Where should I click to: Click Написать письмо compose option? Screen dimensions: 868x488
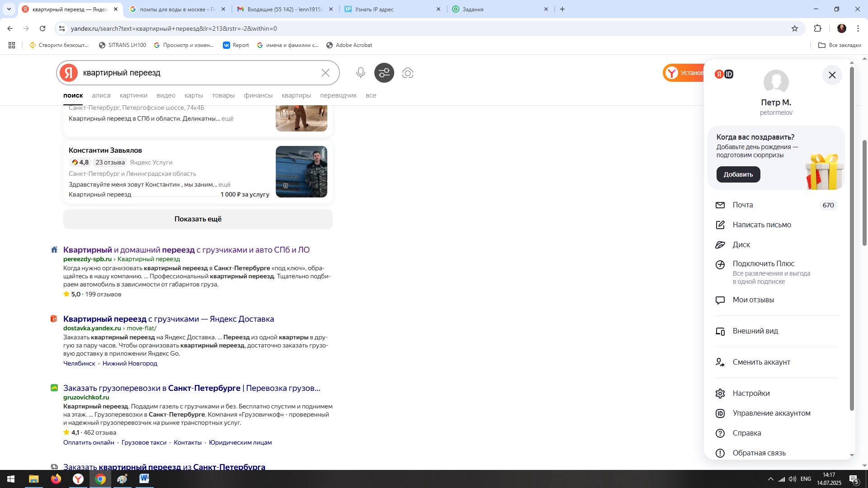(776, 225)
